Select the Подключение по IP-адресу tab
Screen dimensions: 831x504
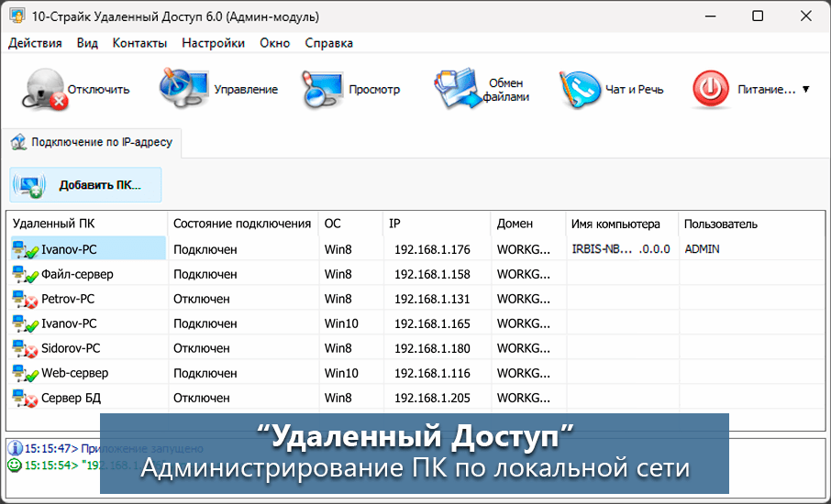pyautogui.click(x=92, y=142)
